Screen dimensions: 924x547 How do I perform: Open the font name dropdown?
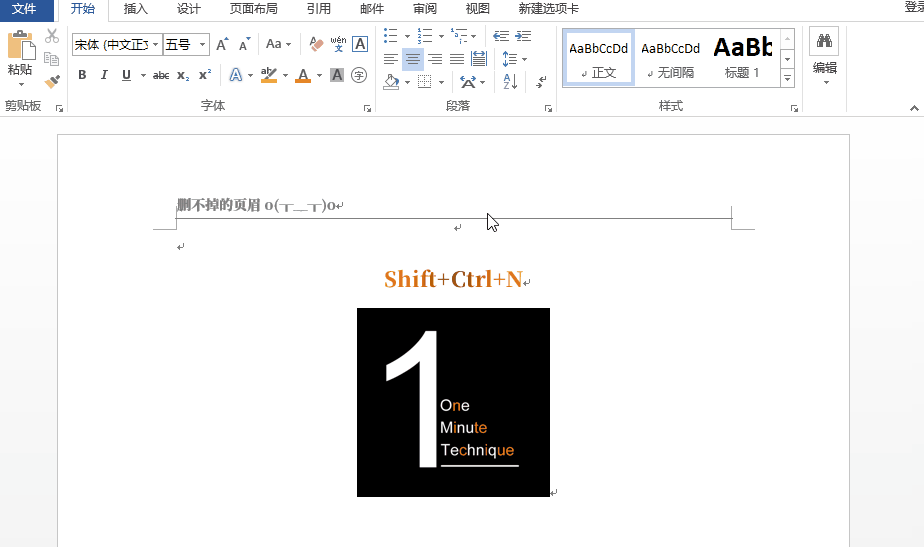(x=155, y=44)
